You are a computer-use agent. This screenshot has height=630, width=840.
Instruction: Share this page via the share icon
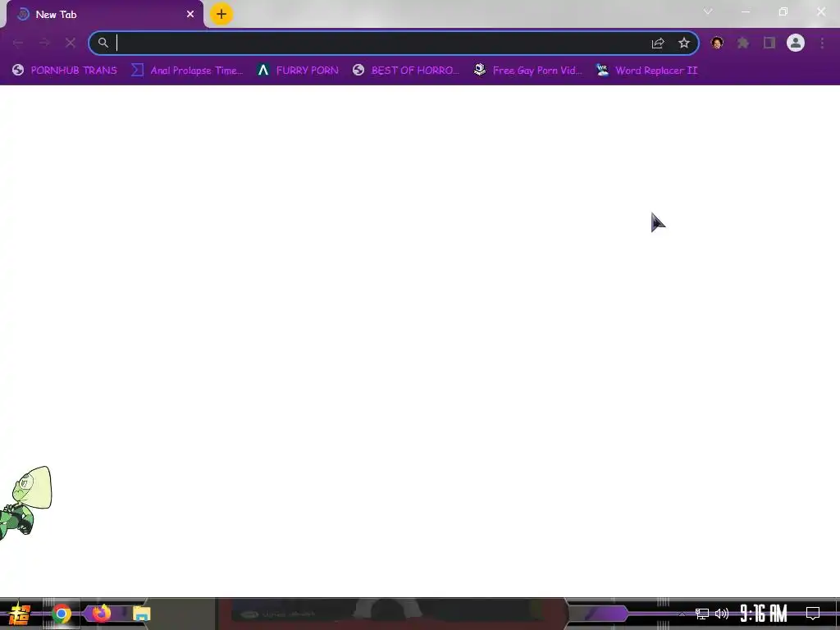click(x=658, y=43)
